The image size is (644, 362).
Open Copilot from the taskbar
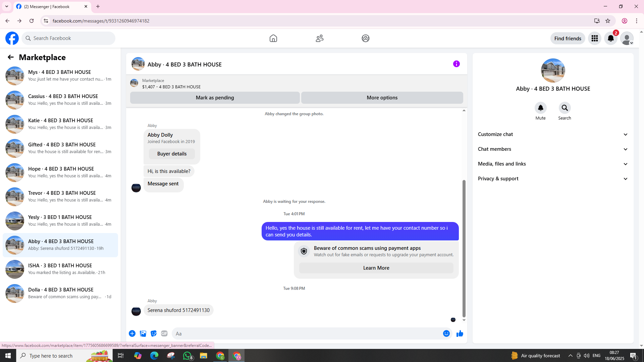[138, 356]
